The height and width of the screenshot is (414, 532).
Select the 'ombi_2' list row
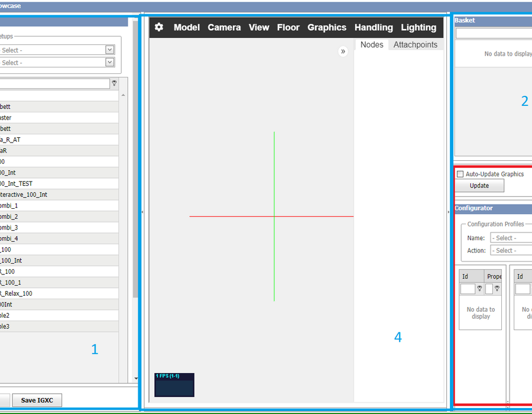(59, 216)
